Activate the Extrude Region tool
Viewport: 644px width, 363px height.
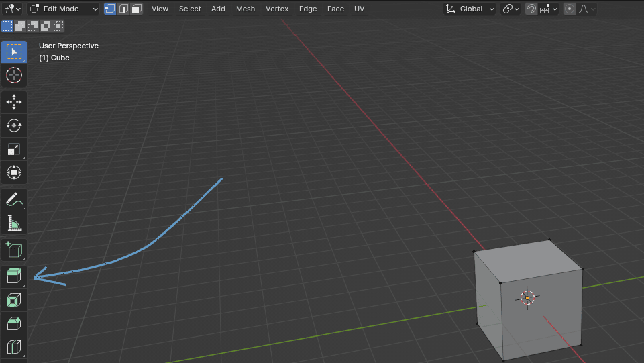click(x=14, y=276)
